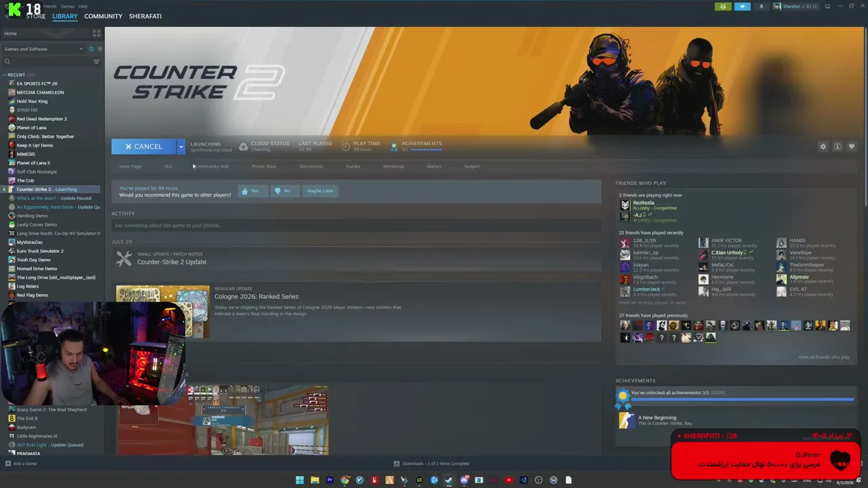The image size is (868, 488).
Task: Click View all friends who play
Action: point(824,357)
